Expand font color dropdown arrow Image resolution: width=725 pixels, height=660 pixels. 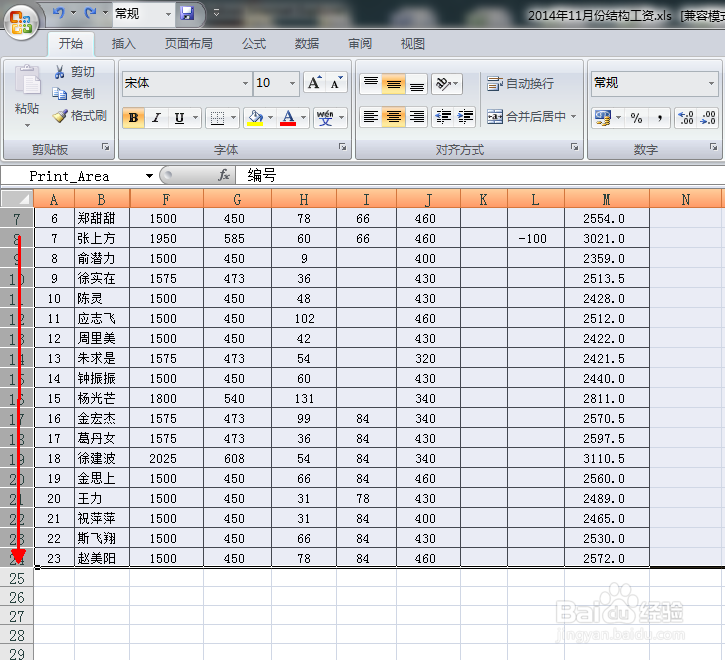[x=303, y=118]
